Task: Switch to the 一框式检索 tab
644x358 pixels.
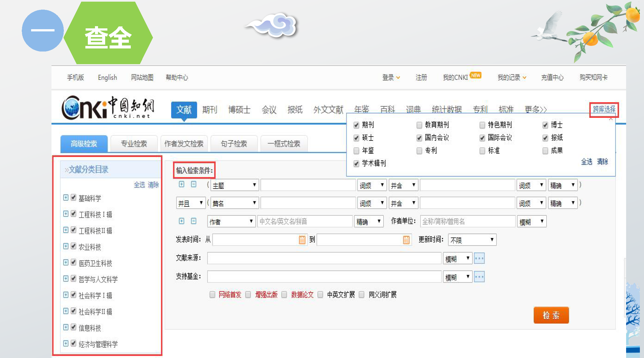Action: coord(284,144)
